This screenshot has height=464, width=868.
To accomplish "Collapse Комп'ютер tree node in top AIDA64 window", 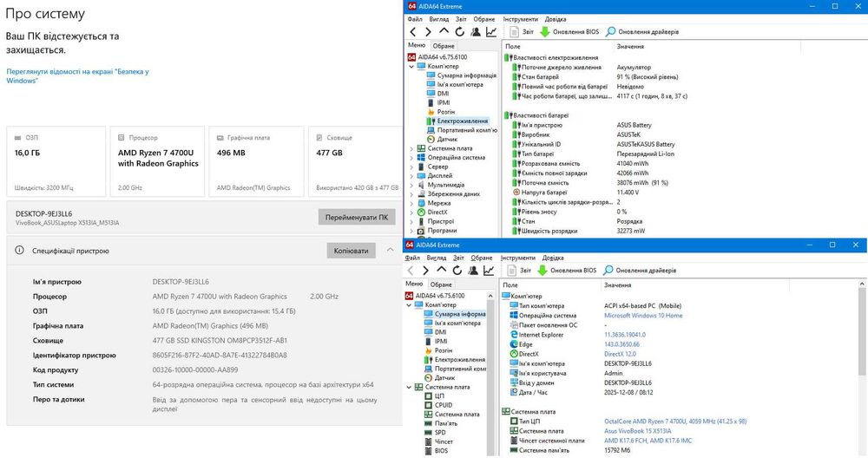I will click(411, 67).
